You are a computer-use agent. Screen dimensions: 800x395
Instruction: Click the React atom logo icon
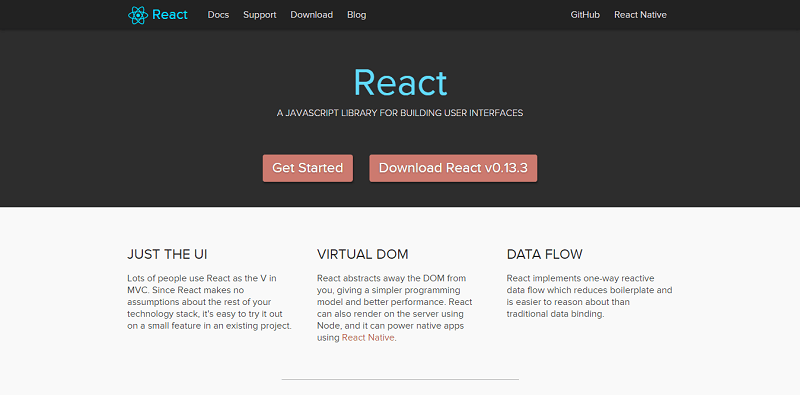(x=138, y=15)
